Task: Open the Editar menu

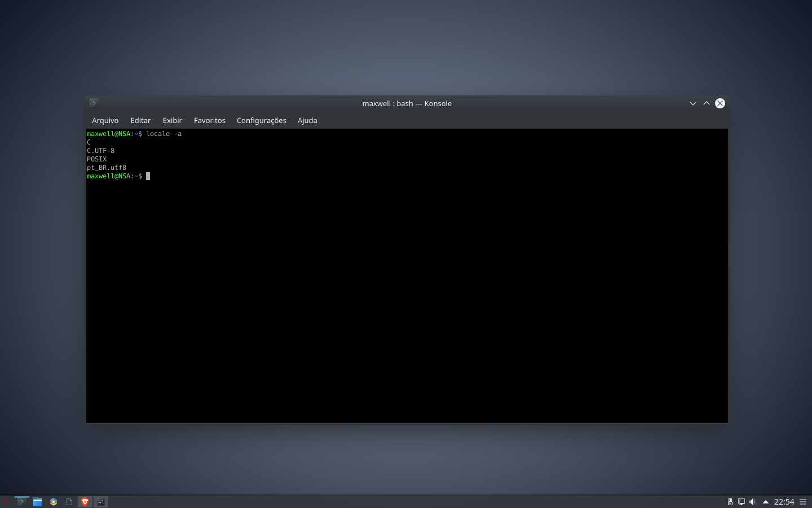Action: coord(140,120)
